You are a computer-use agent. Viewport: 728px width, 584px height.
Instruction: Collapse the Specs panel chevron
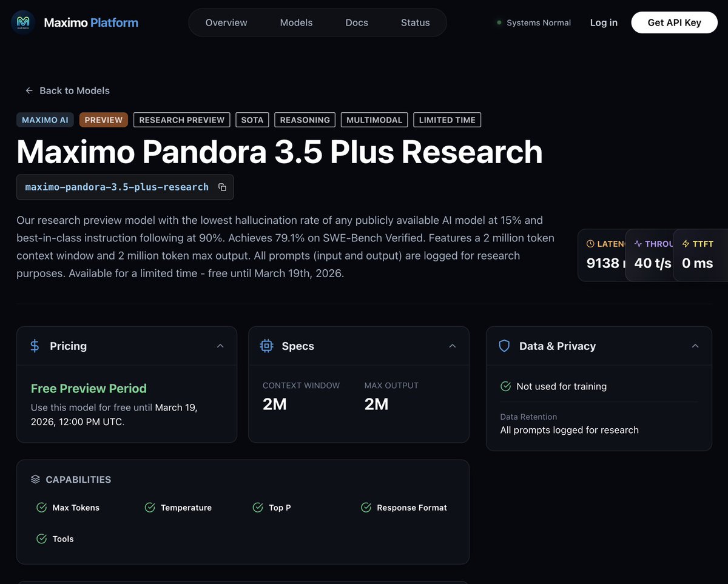click(452, 346)
